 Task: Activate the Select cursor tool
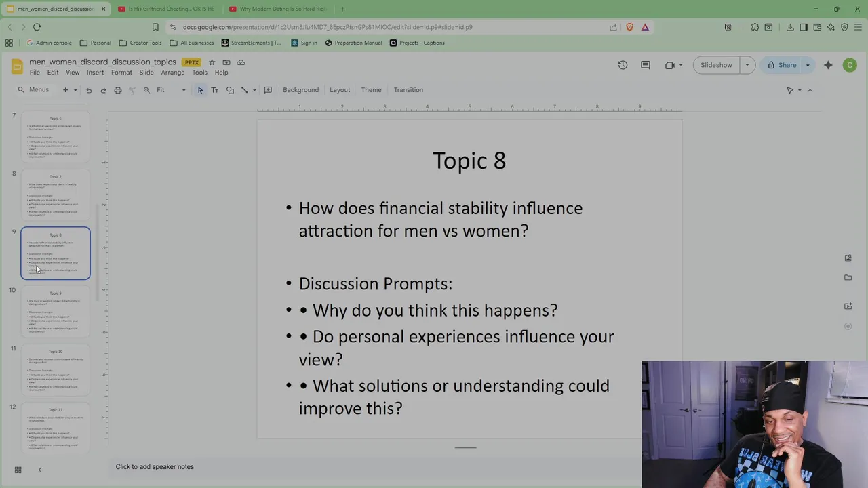pos(200,90)
